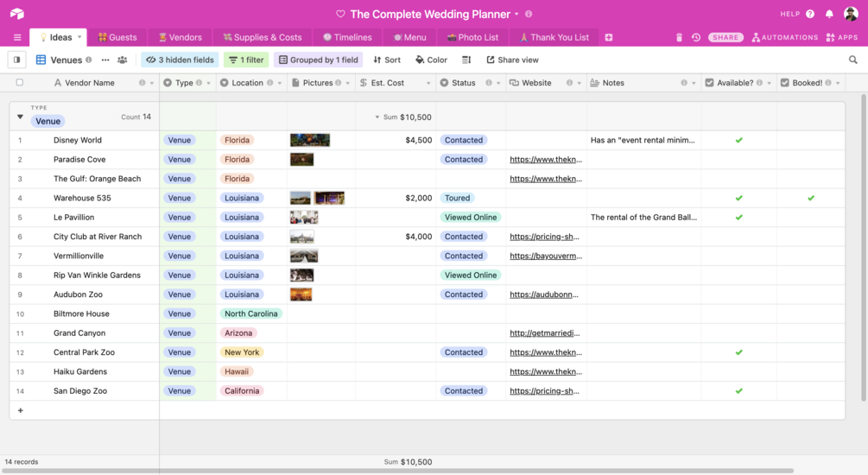The image size is (868, 475).
Task: Open Est. Cost column dropdown arrow
Action: click(x=428, y=83)
